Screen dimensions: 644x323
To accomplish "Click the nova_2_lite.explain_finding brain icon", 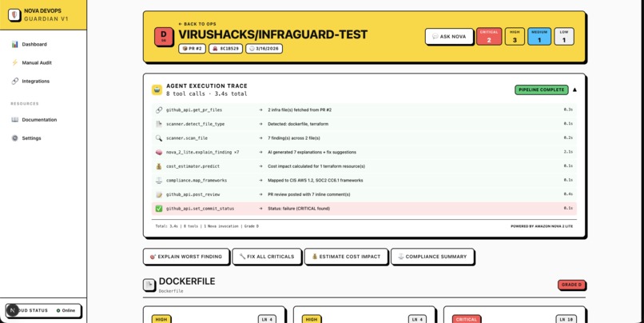I will [x=159, y=152].
